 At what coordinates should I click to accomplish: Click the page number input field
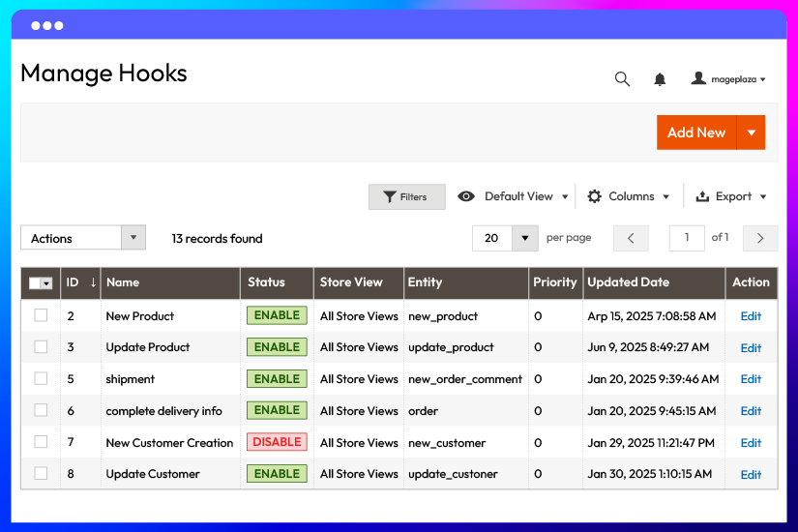[687, 238]
